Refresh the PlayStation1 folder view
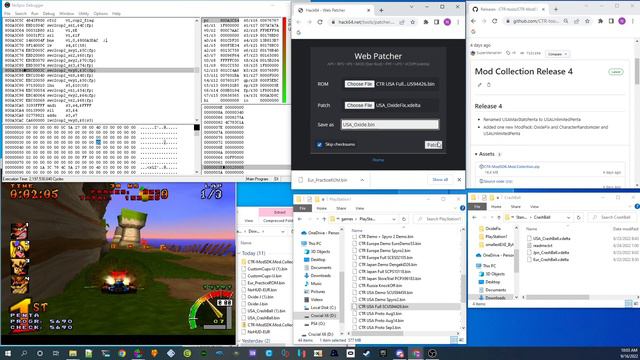This screenshot has height=360, width=640. 404,219
